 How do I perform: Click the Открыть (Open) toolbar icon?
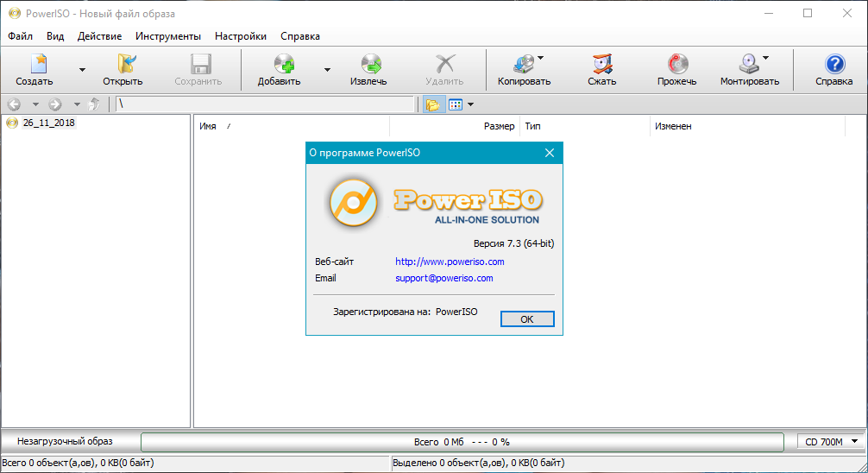tap(126, 64)
